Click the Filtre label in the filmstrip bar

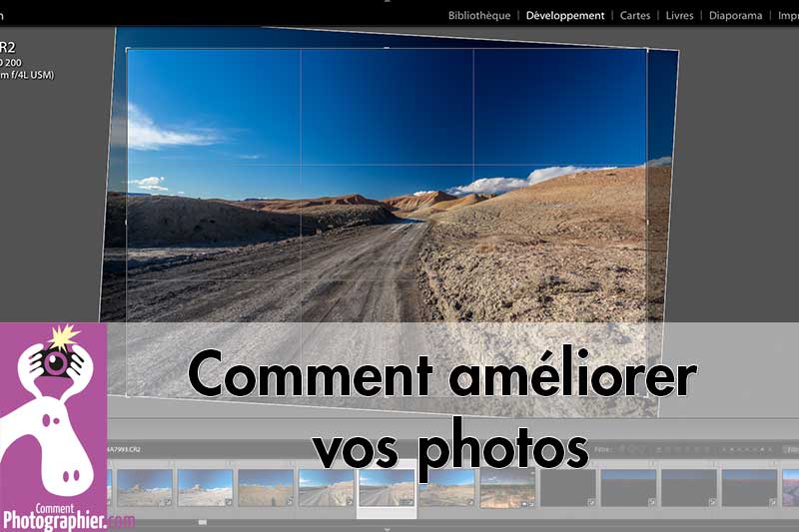point(602,449)
